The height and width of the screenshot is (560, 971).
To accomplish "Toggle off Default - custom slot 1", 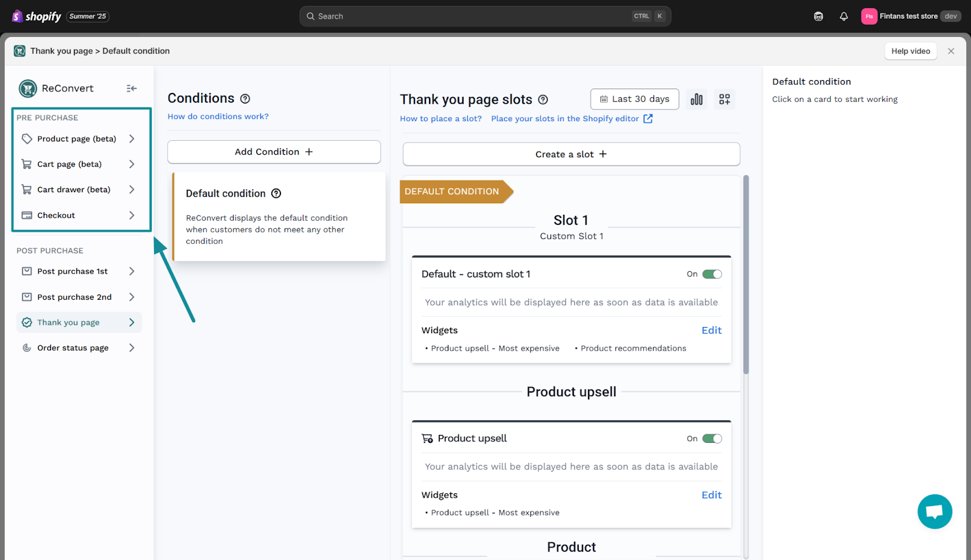I will pos(712,274).
